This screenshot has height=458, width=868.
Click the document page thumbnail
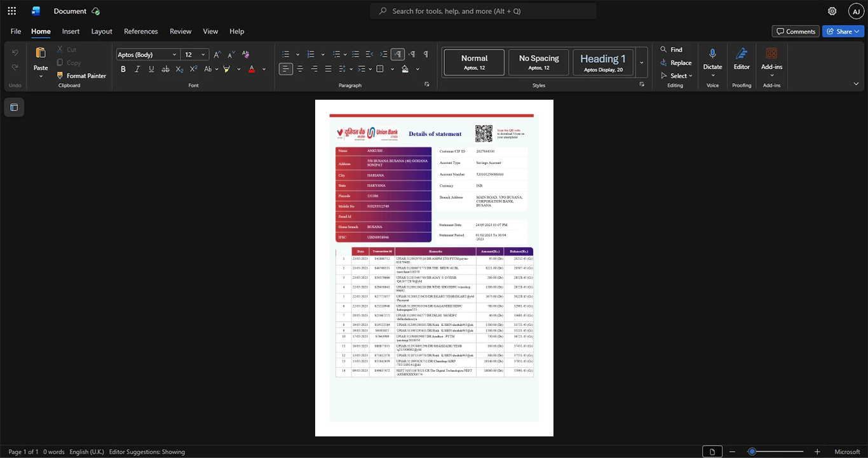tap(434, 268)
